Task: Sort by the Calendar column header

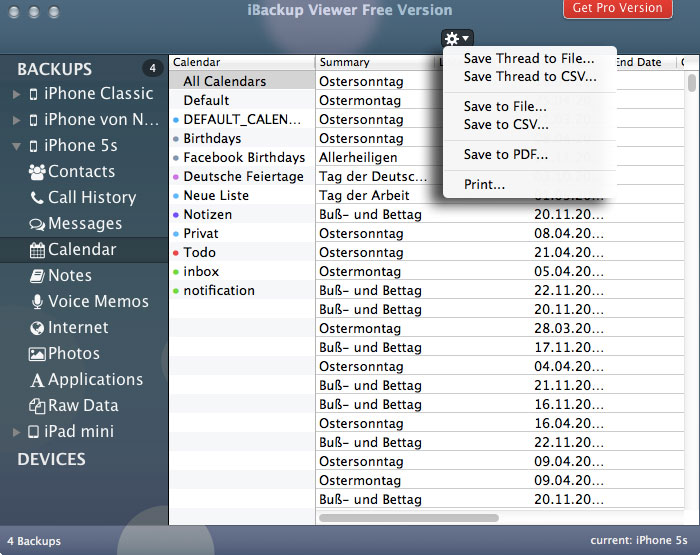Action: coord(242,63)
